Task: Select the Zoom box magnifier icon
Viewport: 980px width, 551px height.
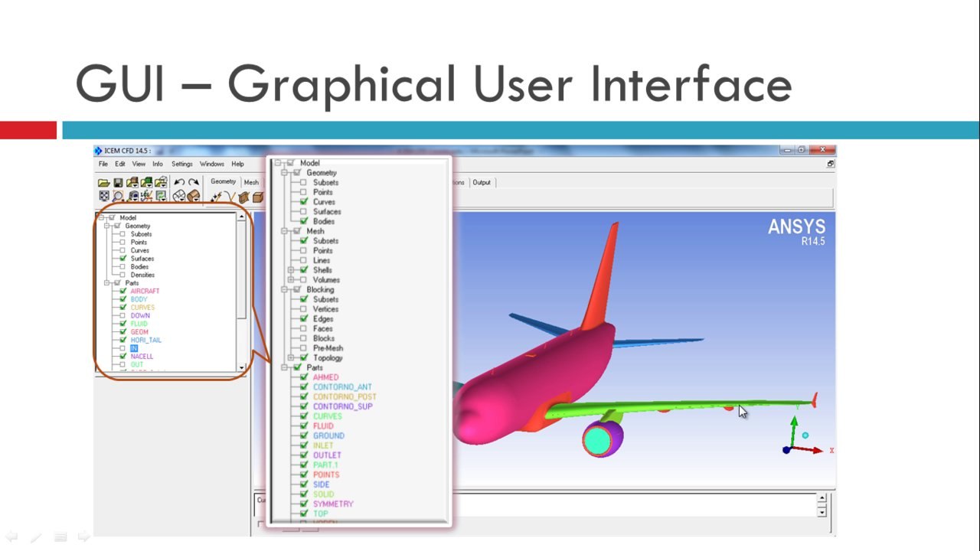Action: [118, 197]
